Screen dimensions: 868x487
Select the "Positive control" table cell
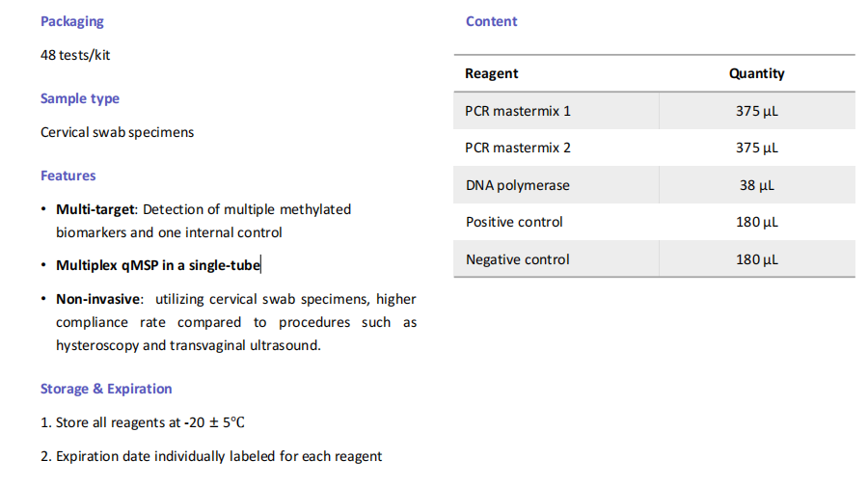coord(514,222)
